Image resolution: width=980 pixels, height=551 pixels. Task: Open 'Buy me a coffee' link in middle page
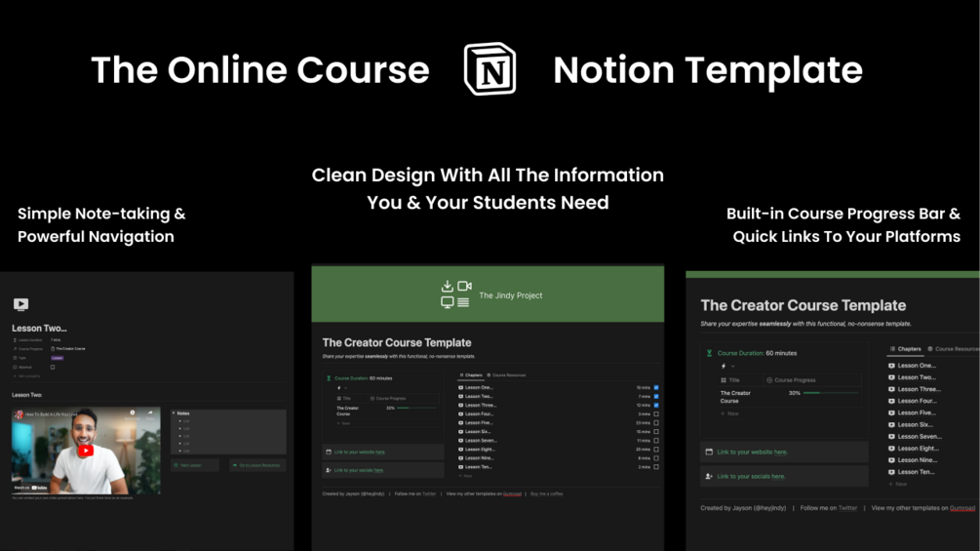(546, 493)
